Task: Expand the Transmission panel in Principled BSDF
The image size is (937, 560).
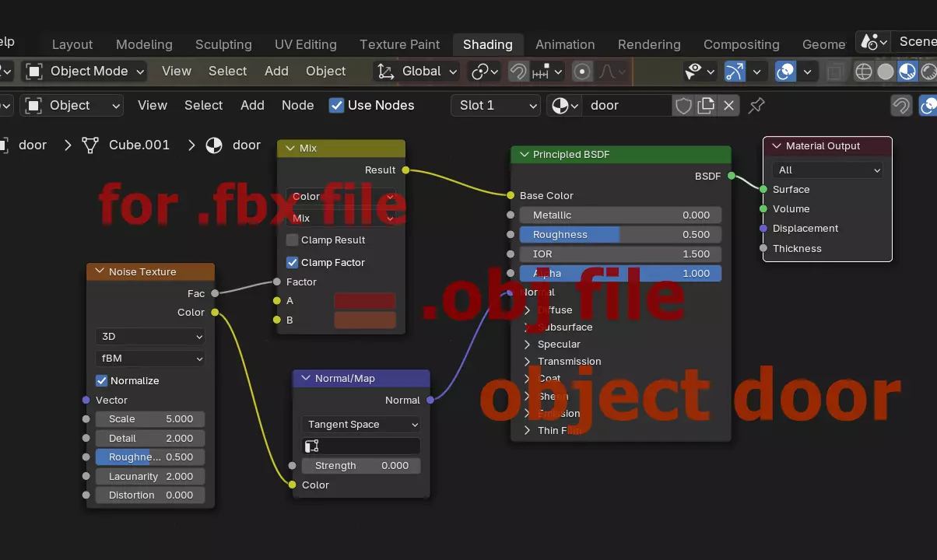Action: pyautogui.click(x=528, y=362)
